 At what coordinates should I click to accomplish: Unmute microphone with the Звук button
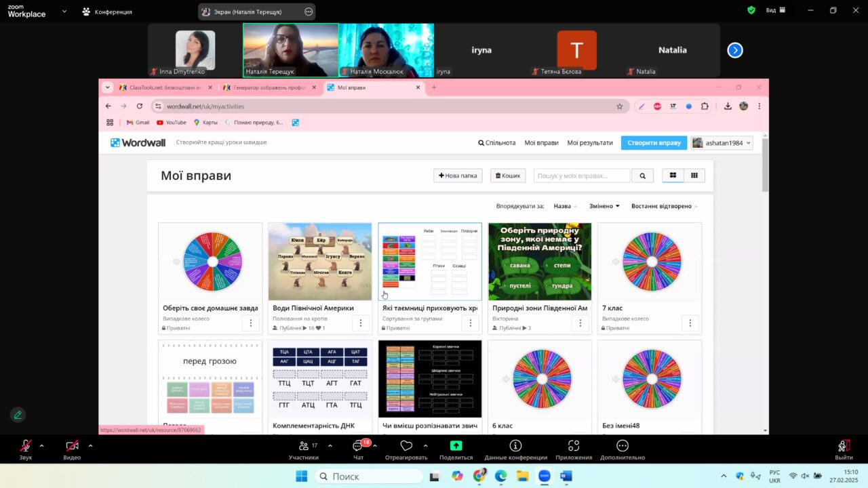coord(26,449)
